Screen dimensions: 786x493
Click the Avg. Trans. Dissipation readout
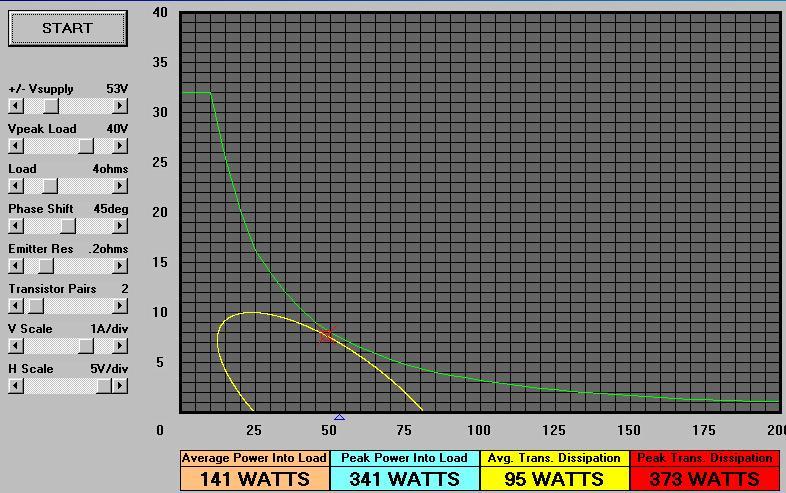click(554, 470)
